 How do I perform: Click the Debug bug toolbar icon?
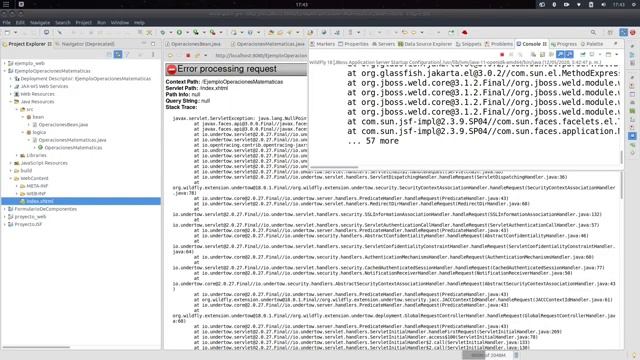click(162, 32)
